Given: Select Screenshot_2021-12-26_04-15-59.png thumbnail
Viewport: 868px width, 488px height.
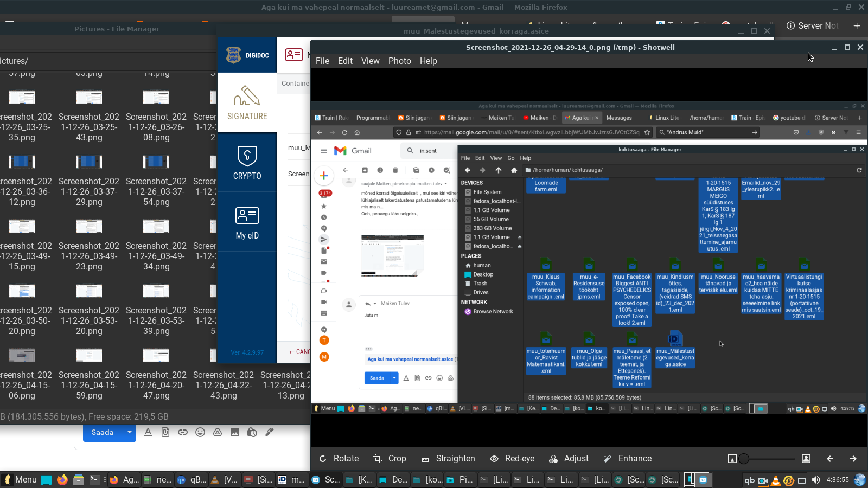Looking at the screenshot, I should click(89, 355).
